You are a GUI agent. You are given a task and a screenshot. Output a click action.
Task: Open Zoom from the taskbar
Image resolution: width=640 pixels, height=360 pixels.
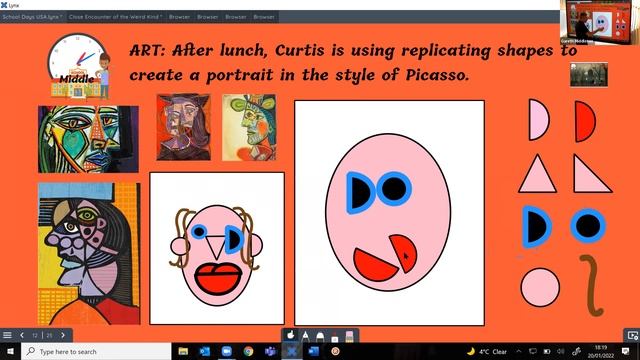[x=227, y=351]
